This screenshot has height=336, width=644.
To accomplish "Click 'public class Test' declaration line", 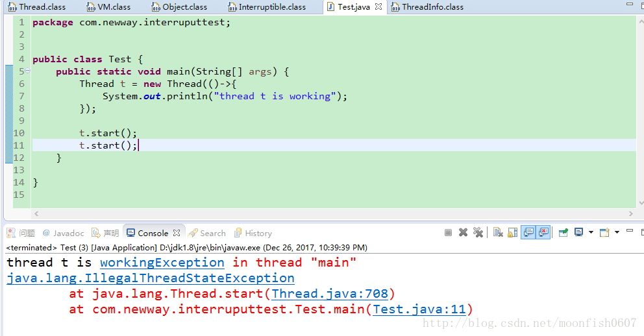I will click(x=88, y=59).
